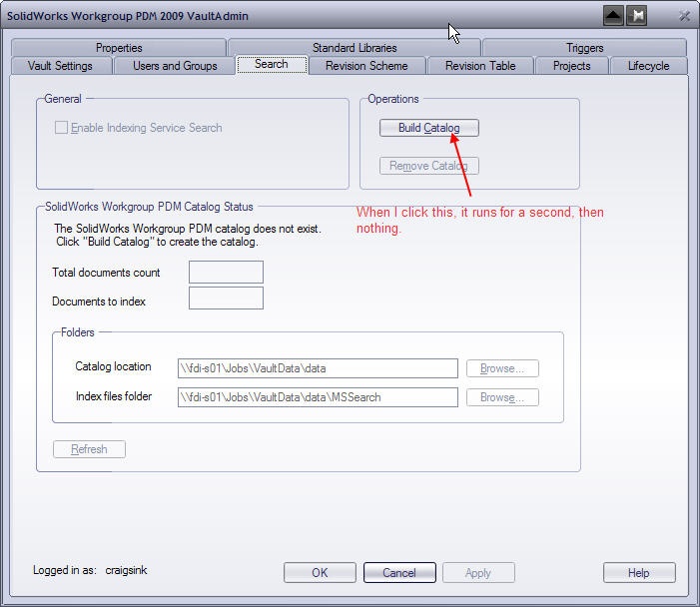This screenshot has width=700, height=607.
Task: Click the Documents to index field
Action: coord(226,299)
